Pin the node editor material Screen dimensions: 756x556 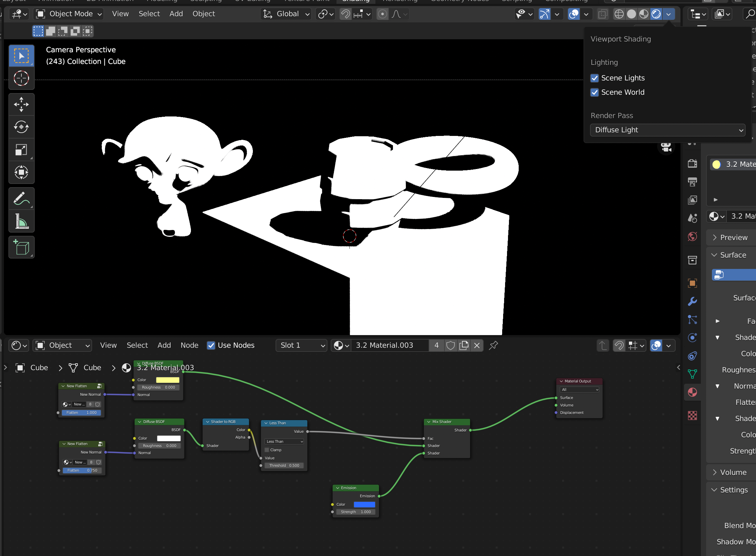click(x=493, y=345)
